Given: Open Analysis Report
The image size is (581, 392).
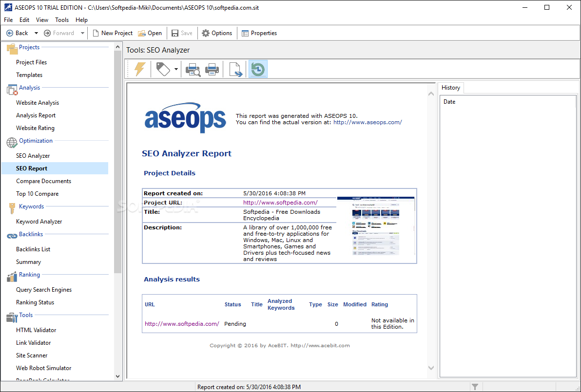Looking at the screenshot, I should (36, 115).
